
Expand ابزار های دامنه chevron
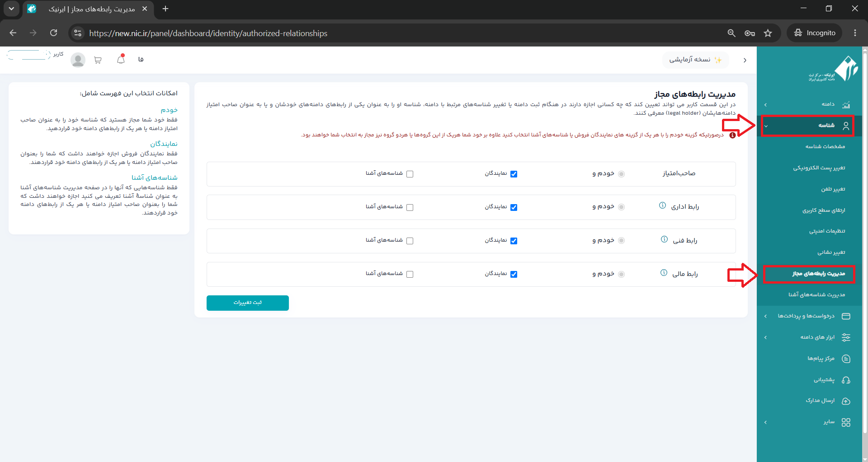pos(765,337)
